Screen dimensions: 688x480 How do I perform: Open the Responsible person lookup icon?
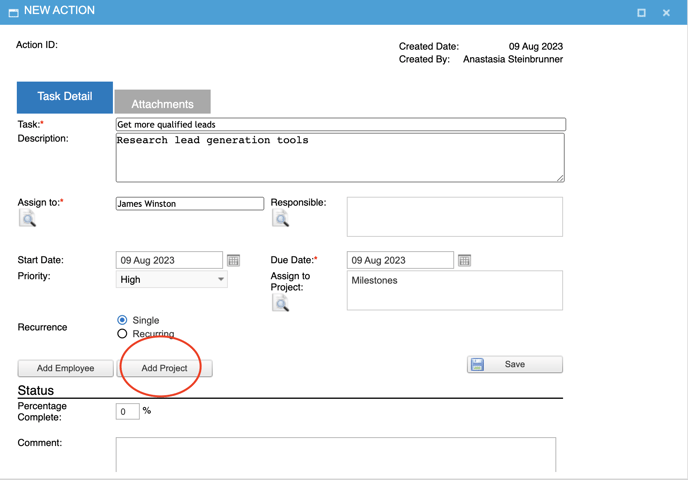280,218
